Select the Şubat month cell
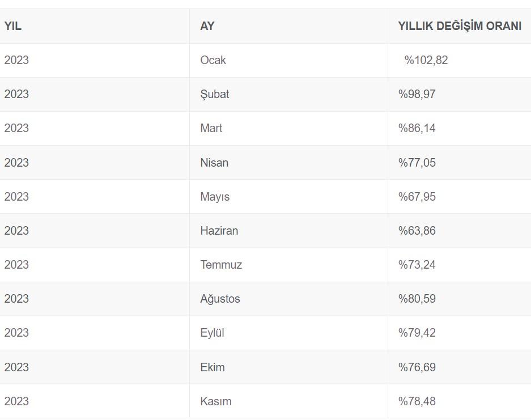531x420 pixels. point(215,94)
